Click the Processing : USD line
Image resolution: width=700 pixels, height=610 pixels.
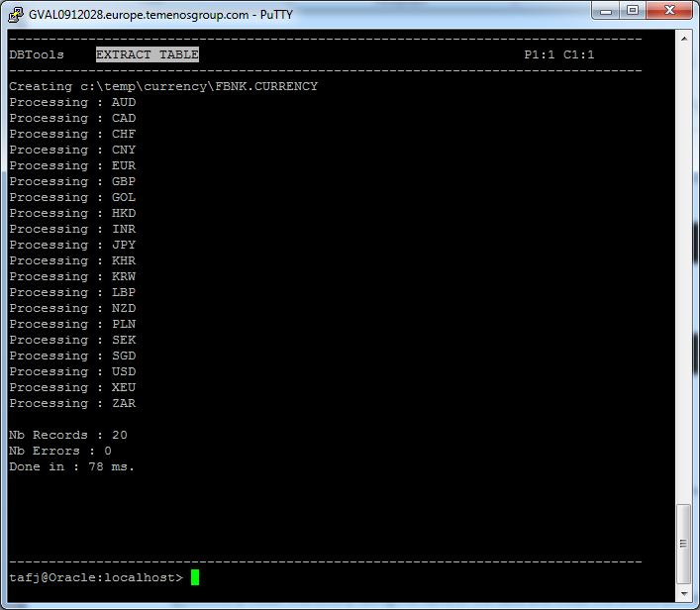pyautogui.click(x=72, y=372)
